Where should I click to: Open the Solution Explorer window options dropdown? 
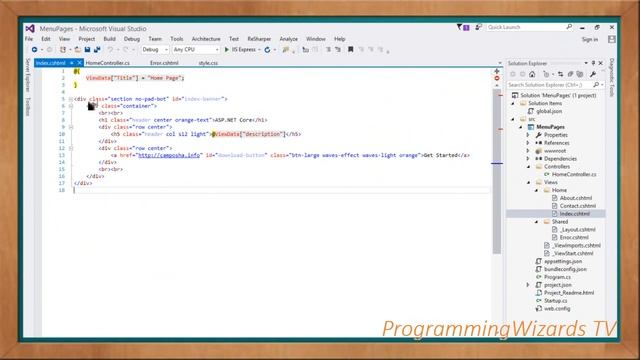point(586,63)
